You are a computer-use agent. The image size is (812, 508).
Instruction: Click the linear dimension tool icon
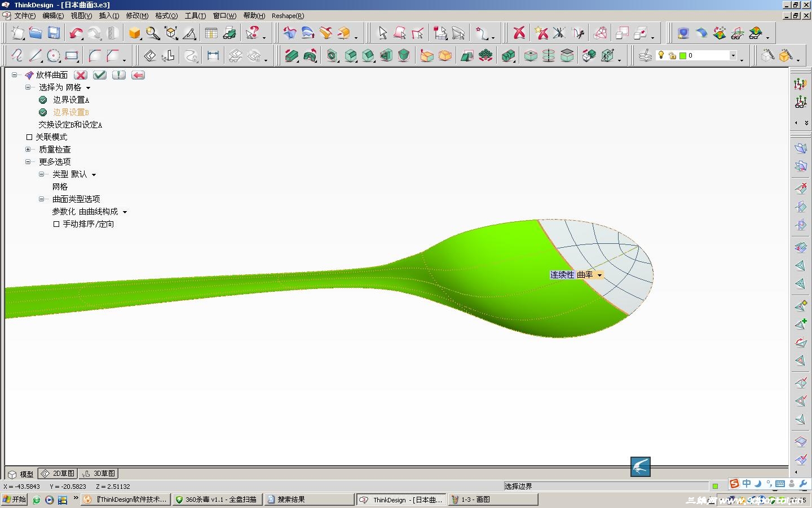[213, 56]
